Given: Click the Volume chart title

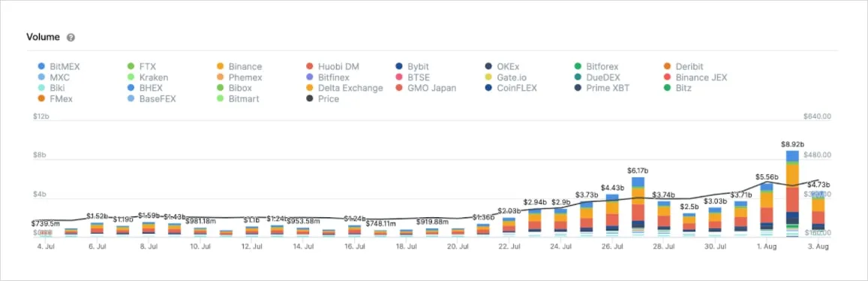Looking at the screenshot, I should coord(44,37).
